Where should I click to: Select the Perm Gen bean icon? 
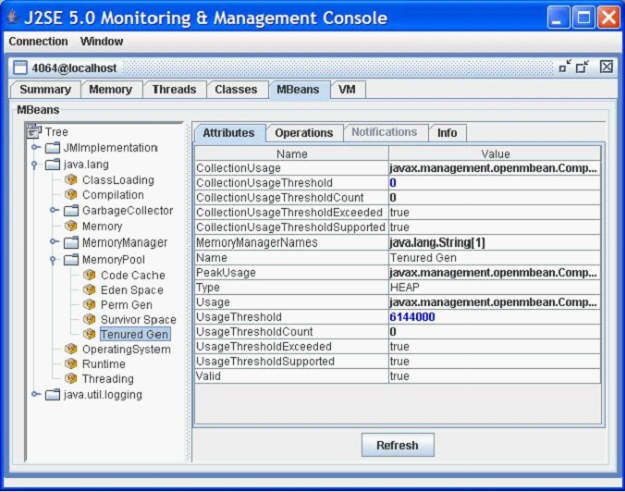point(89,305)
